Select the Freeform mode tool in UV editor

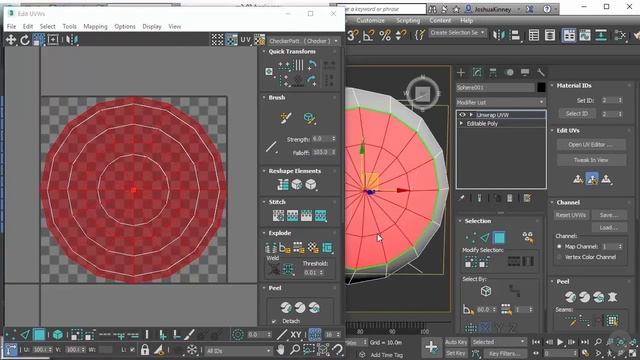[x=53, y=40]
